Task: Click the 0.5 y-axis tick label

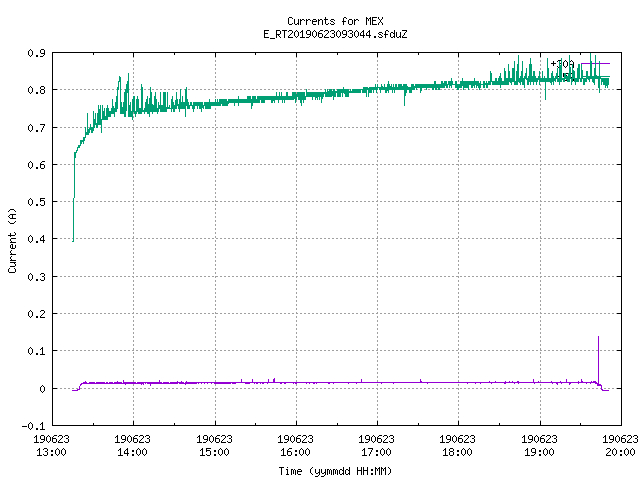Action: (36, 202)
